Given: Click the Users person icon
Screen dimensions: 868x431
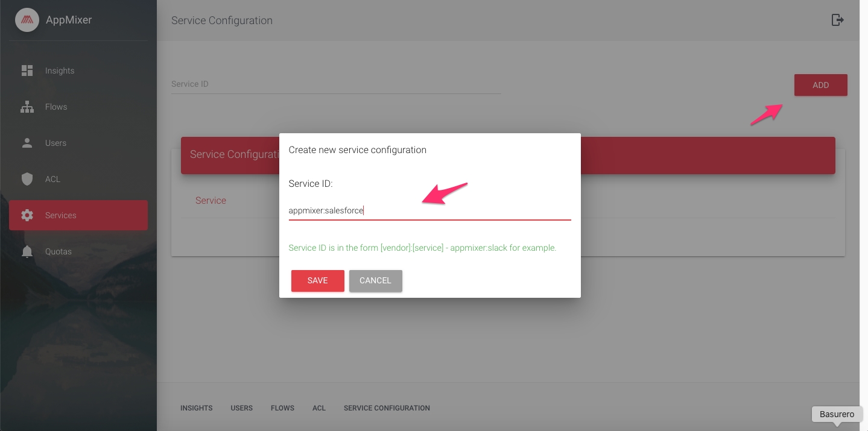Looking at the screenshot, I should 27,143.
